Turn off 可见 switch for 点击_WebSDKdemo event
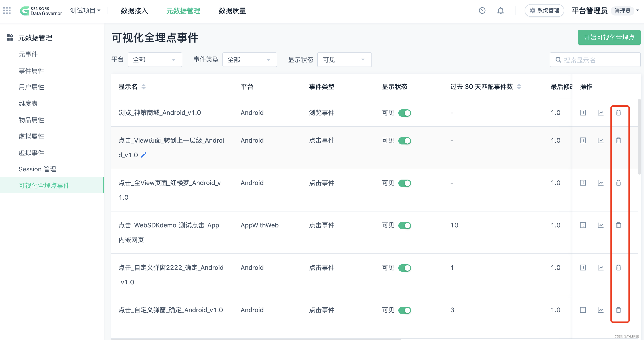The image size is (644, 340). pyautogui.click(x=404, y=226)
